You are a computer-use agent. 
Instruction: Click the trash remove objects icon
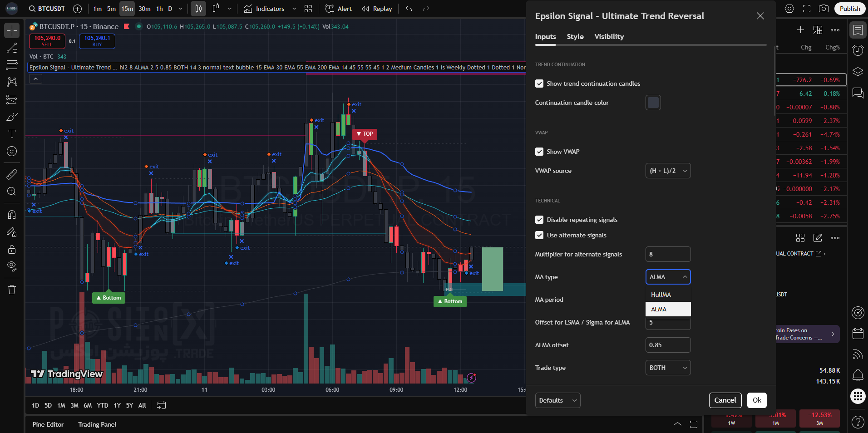12,290
